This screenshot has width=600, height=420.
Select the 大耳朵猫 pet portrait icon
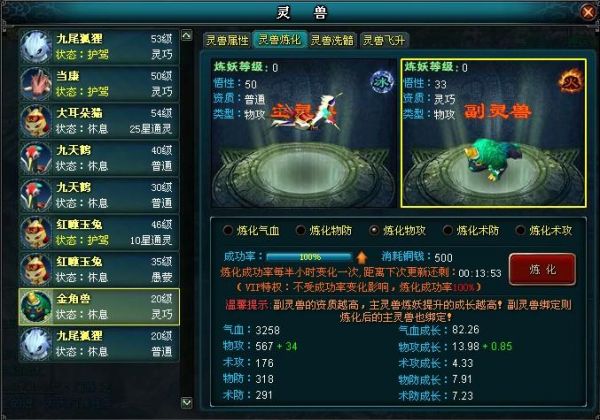coord(36,121)
